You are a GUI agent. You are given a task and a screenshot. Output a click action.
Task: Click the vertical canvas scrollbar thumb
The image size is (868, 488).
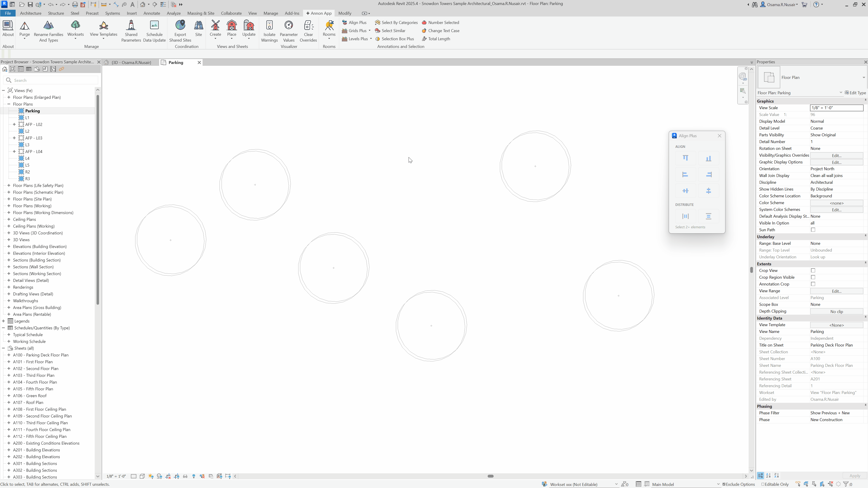(751, 270)
